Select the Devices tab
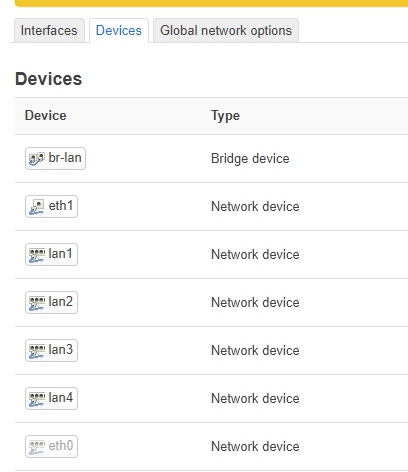The image size is (408, 472). pyautogui.click(x=119, y=31)
